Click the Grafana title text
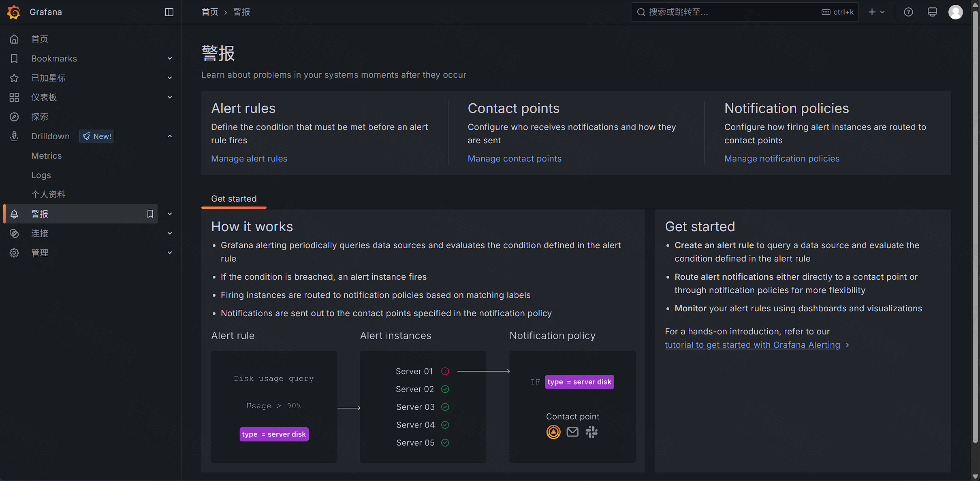The height and width of the screenshot is (481, 980). 46,12
